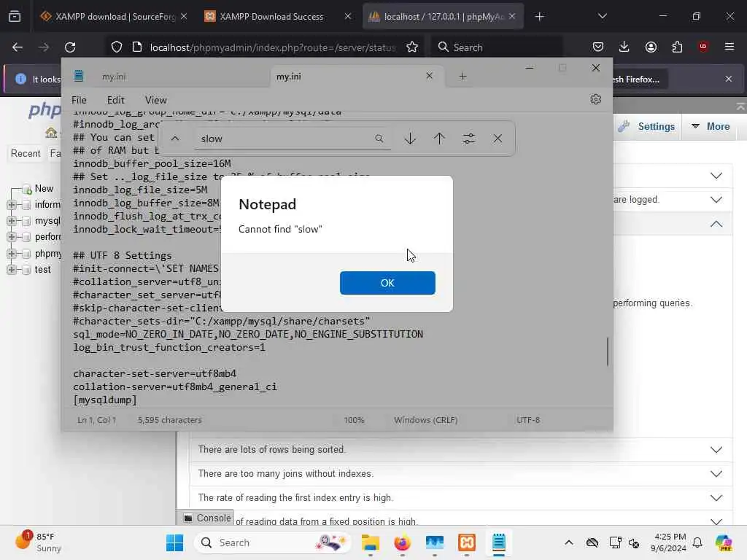Open Firefox hamburger menu

[729, 47]
